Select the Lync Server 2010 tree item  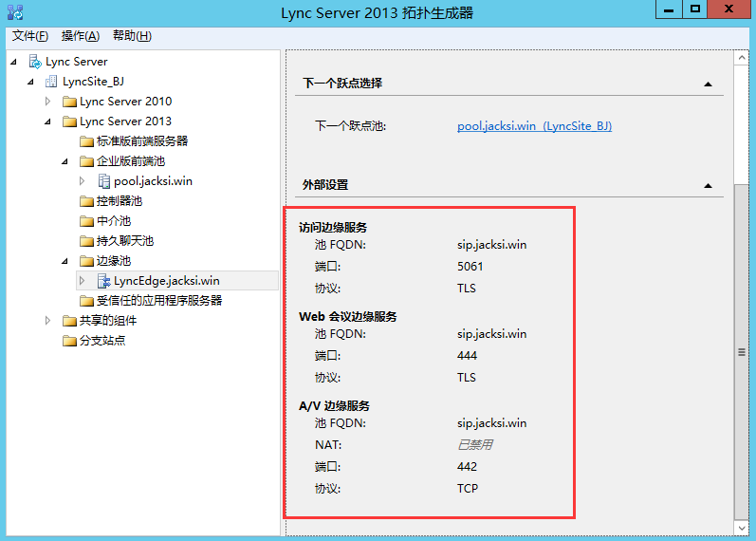pyautogui.click(x=126, y=102)
